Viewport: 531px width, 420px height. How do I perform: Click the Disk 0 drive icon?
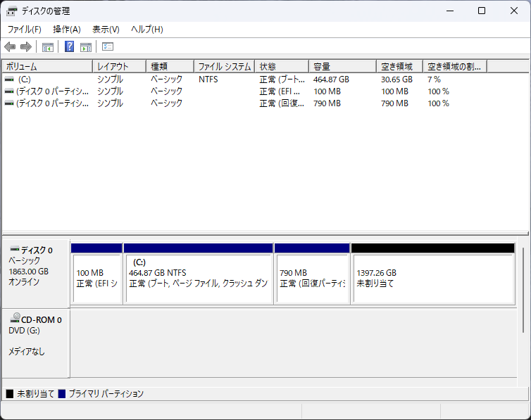(x=15, y=249)
